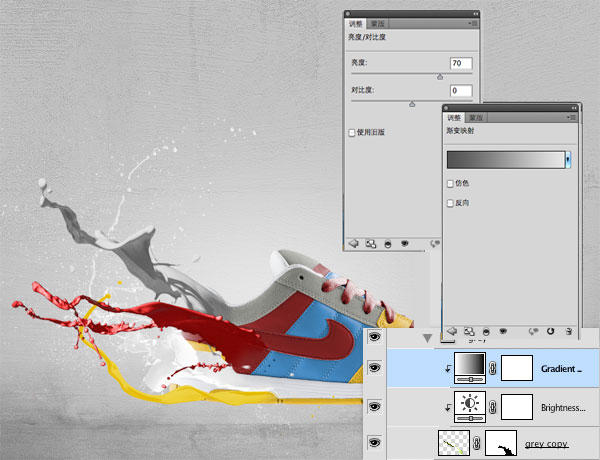Collapse Brightness/Contrast panel with double-arrow
Screen dimensions: 600x460
(475, 14)
